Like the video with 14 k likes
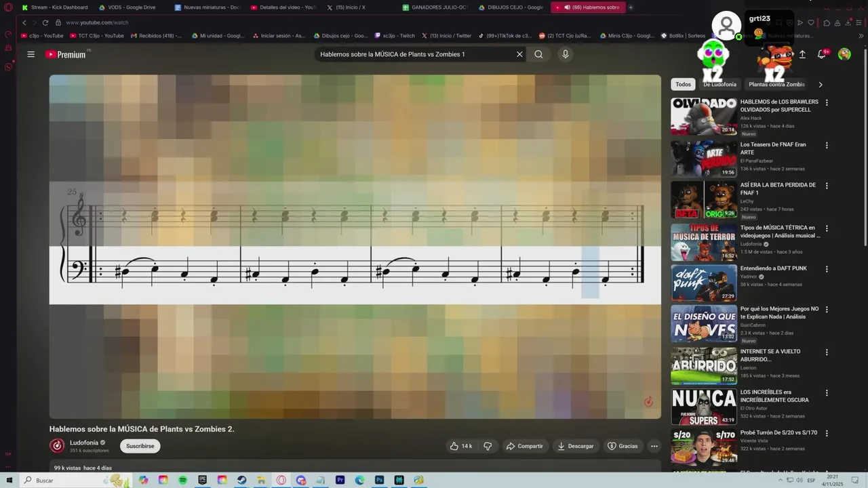The height and width of the screenshot is (488, 868). [461, 446]
